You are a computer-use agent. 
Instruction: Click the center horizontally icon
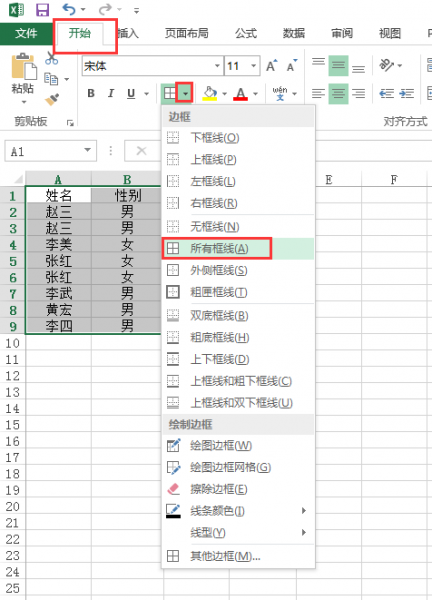click(x=338, y=93)
